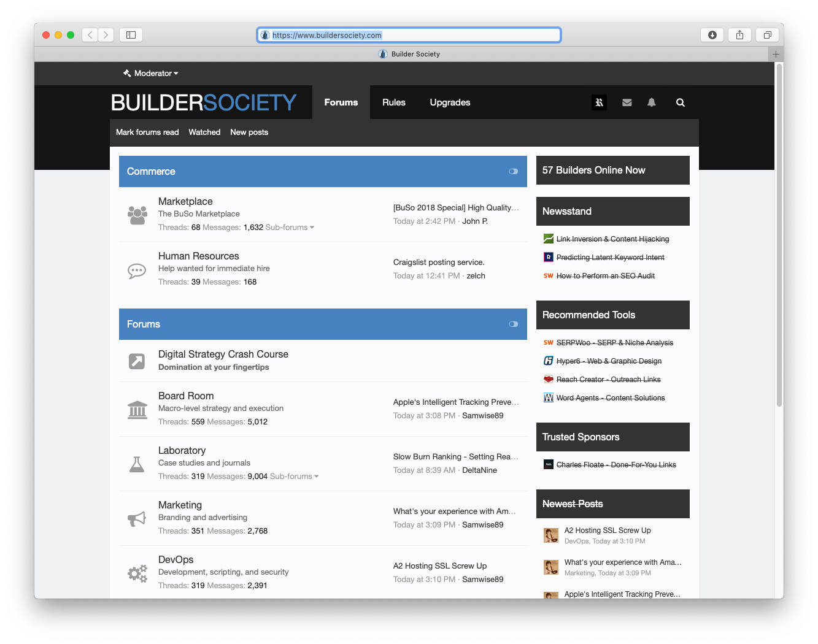Open the Rules tab

(x=394, y=102)
